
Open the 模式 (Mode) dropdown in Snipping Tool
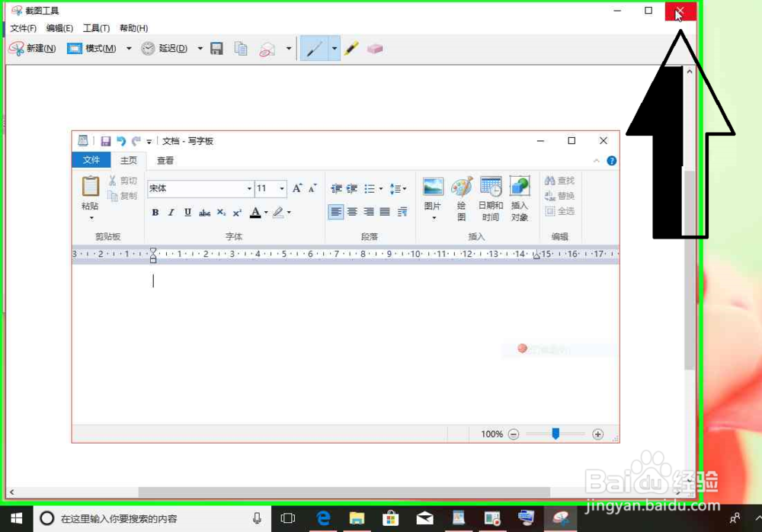click(x=128, y=47)
